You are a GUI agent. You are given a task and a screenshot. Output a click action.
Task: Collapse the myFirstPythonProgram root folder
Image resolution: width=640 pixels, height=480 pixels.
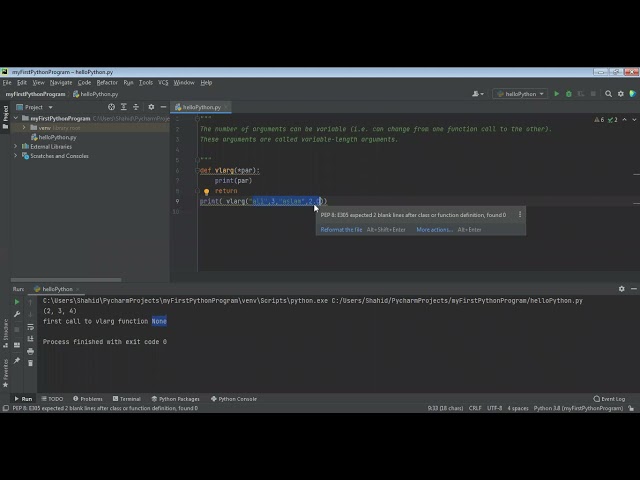(16, 118)
